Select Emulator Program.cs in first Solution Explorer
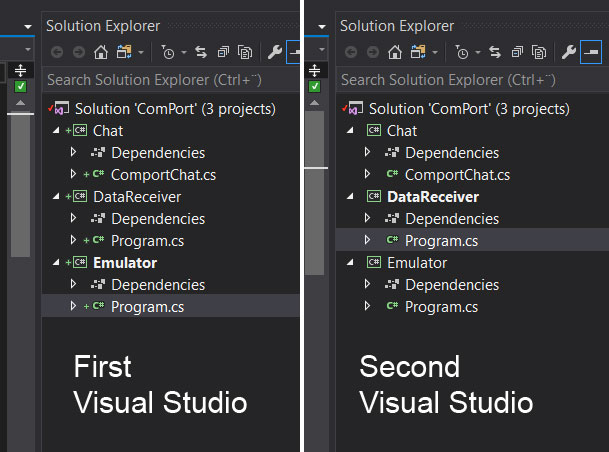The image size is (609, 452). coord(147,307)
